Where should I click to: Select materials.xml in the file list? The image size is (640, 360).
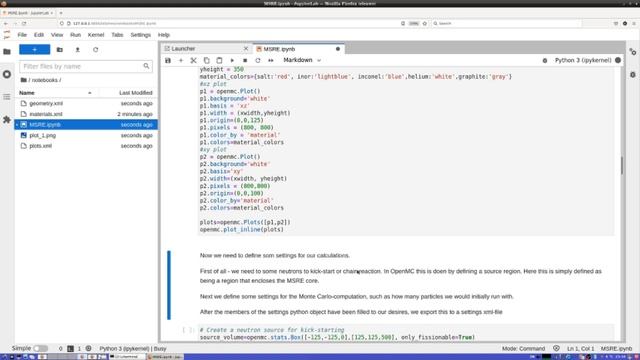click(86, 114)
